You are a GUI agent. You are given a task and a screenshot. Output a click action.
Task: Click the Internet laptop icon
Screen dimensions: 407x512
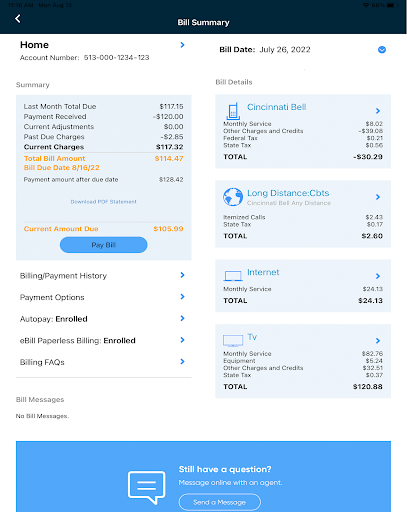click(x=233, y=276)
